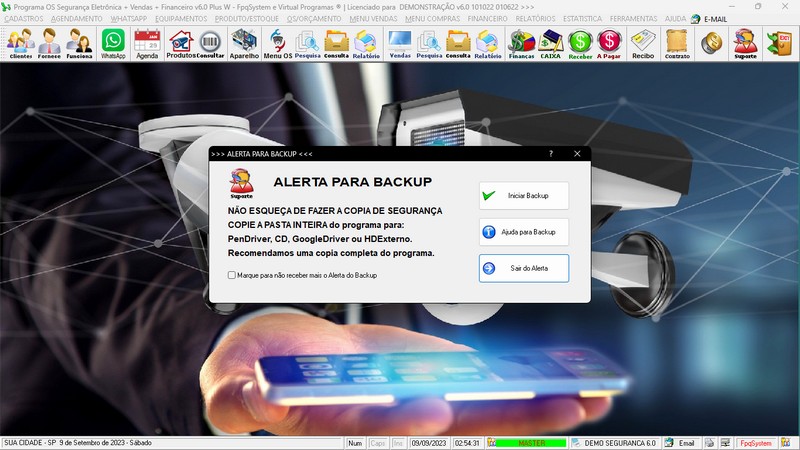
Task: Open the CADASTROS menu
Action: coord(24,19)
